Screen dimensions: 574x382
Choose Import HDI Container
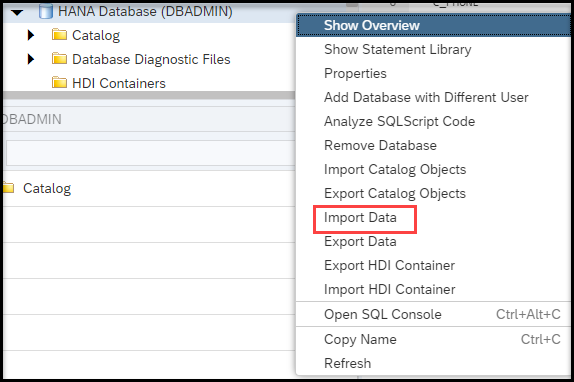coord(433,289)
